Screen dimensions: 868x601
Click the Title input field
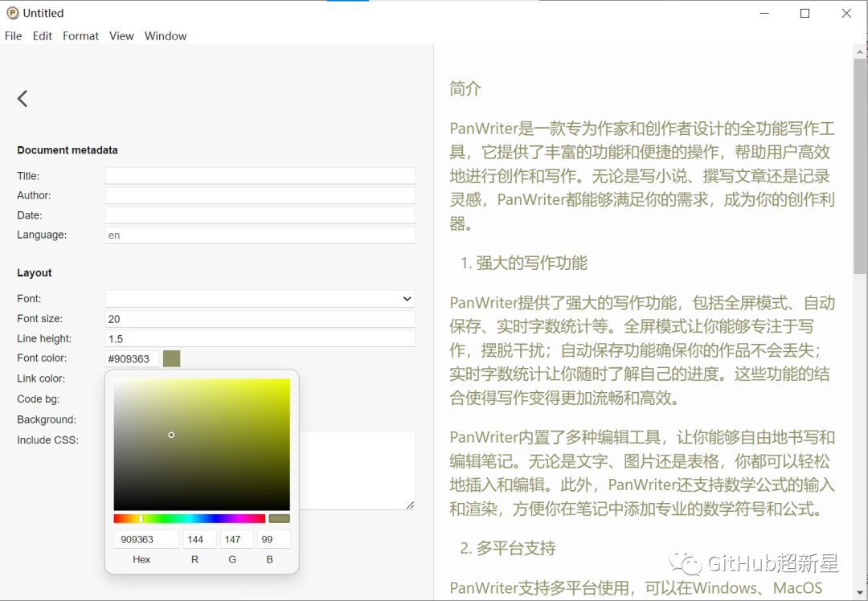(x=259, y=175)
